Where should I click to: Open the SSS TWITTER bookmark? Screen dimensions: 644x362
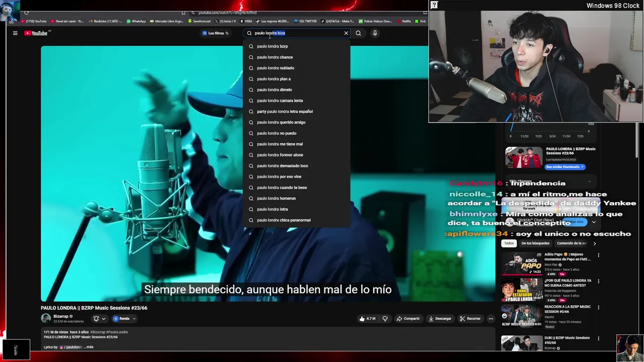coord(305,21)
